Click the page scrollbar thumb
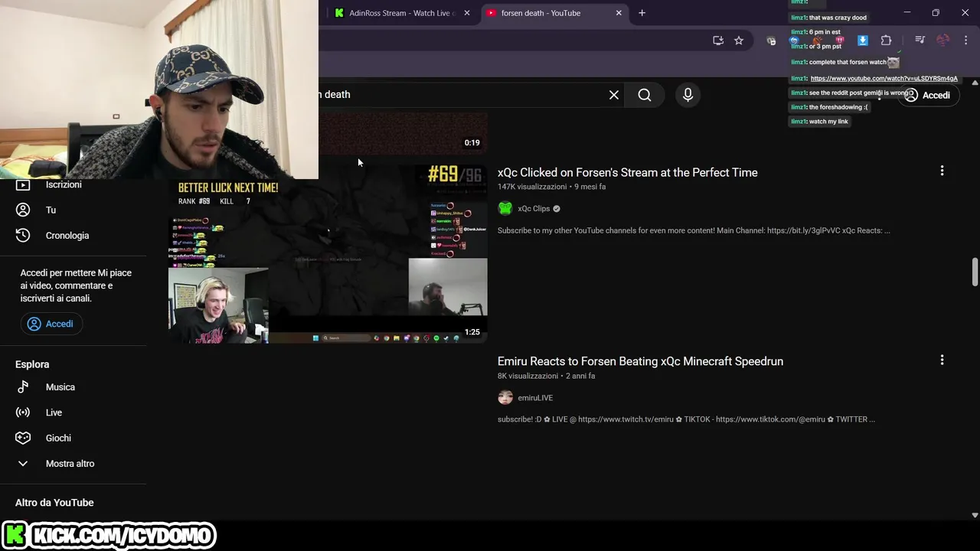980x551 pixels. [975, 272]
